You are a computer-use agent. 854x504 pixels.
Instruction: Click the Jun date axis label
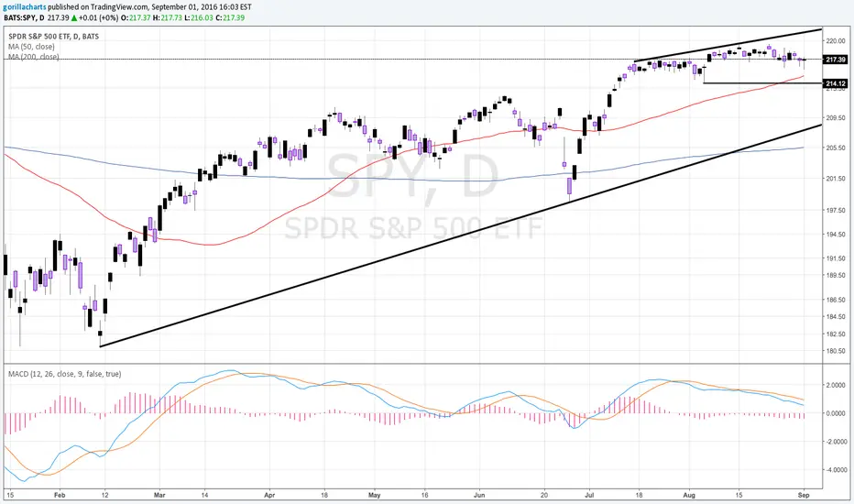(x=479, y=495)
